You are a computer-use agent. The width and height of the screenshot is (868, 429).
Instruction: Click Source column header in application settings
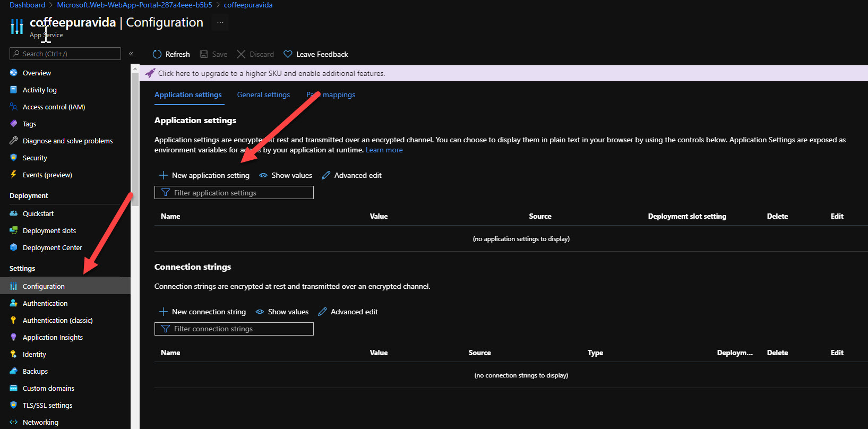(x=540, y=216)
